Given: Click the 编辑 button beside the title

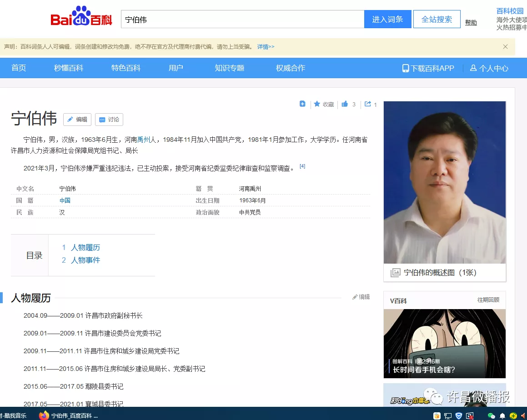Looking at the screenshot, I should pyautogui.click(x=77, y=120).
